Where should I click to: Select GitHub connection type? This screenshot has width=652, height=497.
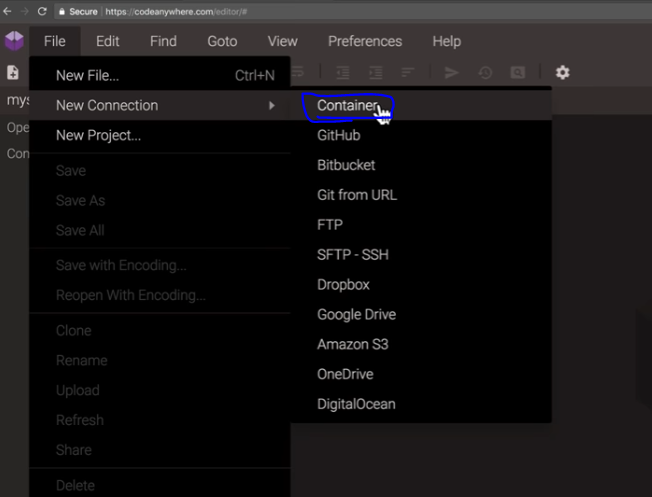coord(421,135)
